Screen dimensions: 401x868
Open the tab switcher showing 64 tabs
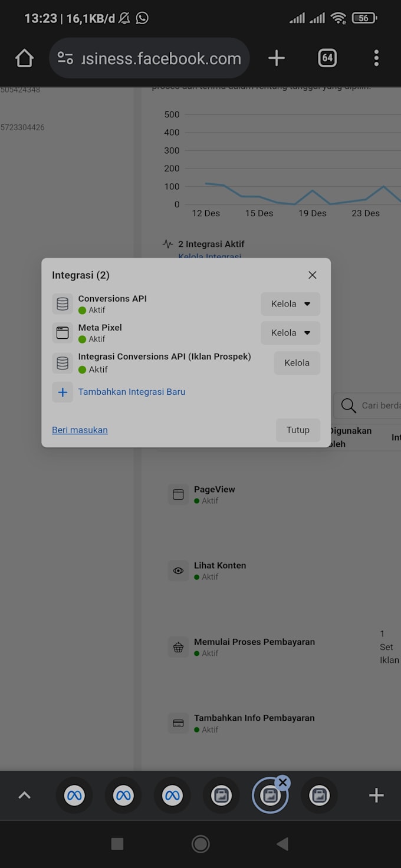pos(327,57)
